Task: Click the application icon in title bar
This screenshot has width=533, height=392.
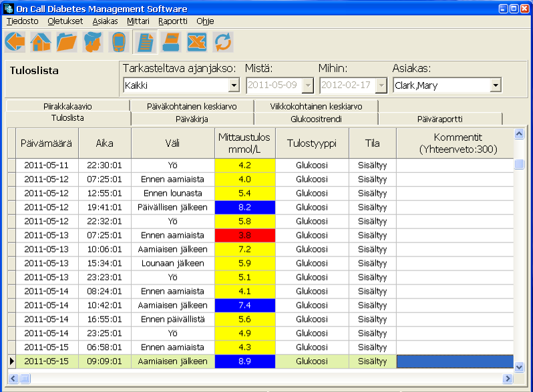Action: [x=8, y=8]
